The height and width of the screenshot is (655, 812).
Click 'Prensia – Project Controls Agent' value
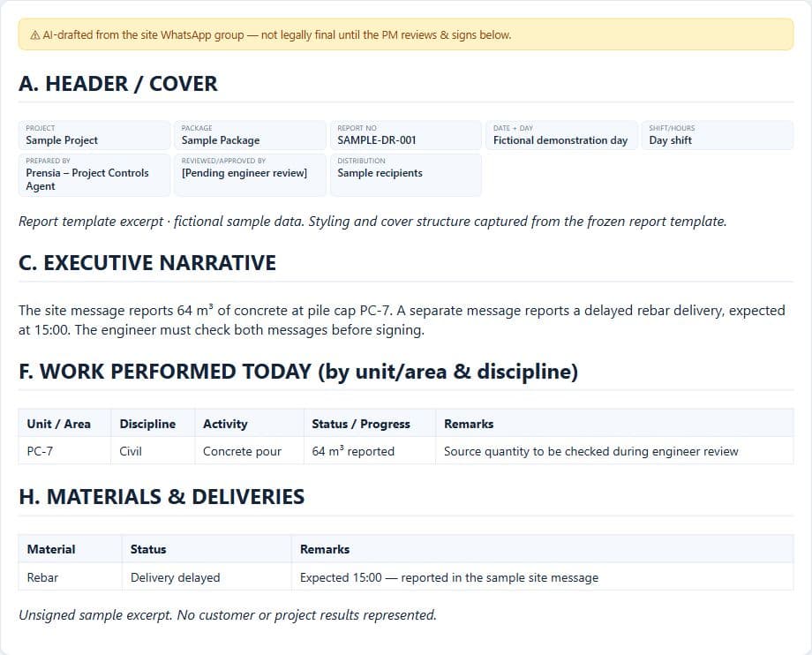(x=87, y=180)
